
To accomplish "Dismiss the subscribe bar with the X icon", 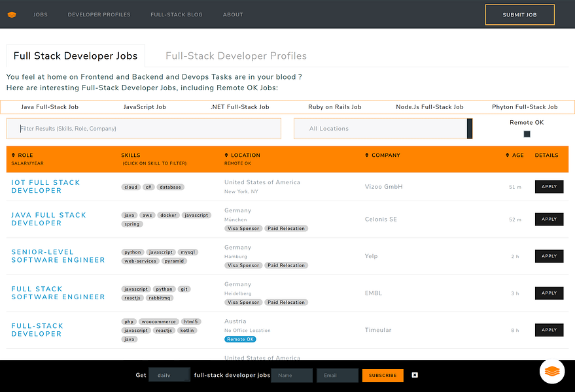I will pyautogui.click(x=414, y=375).
